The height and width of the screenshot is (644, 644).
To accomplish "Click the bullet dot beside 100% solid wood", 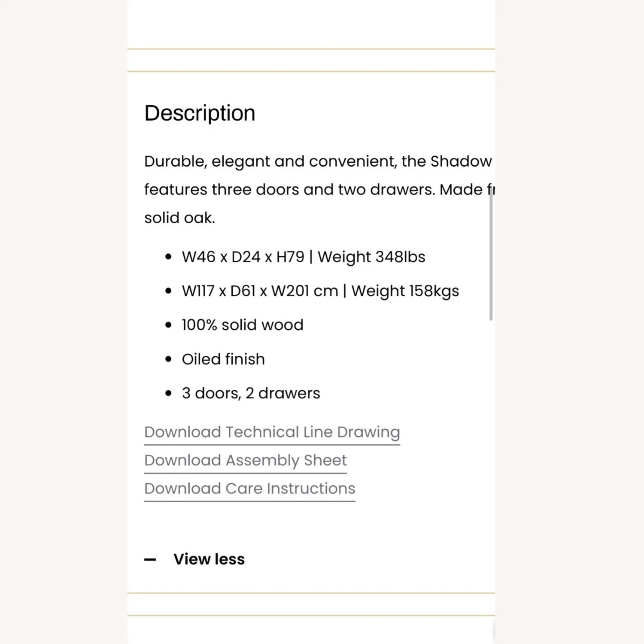I will (x=168, y=325).
